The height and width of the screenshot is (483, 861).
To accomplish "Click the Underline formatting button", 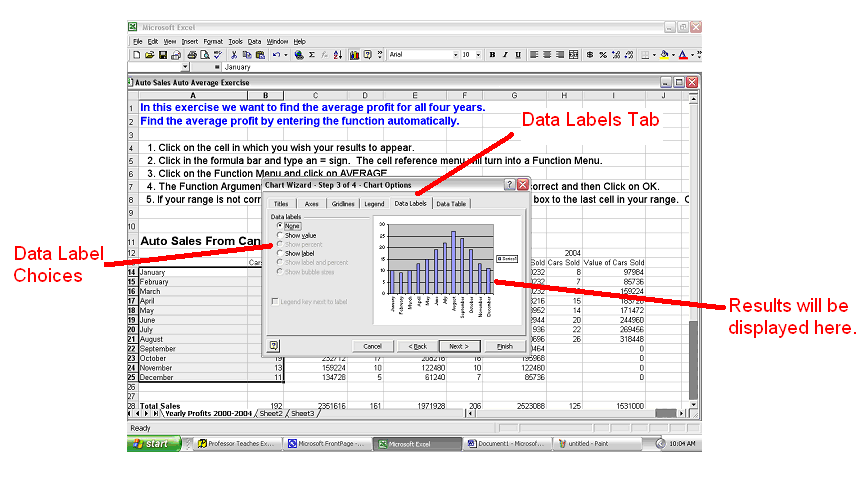I will (517, 54).
